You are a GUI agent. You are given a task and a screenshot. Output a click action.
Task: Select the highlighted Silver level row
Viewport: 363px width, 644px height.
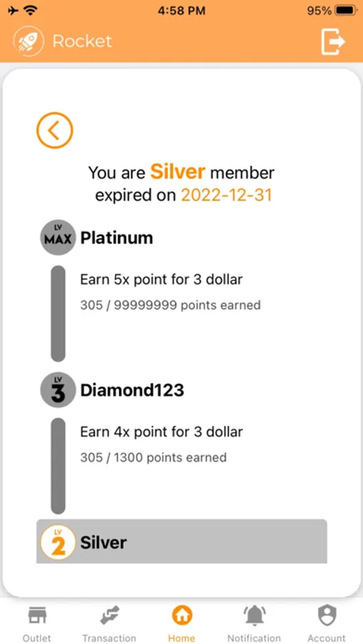[x=182, y=542]
